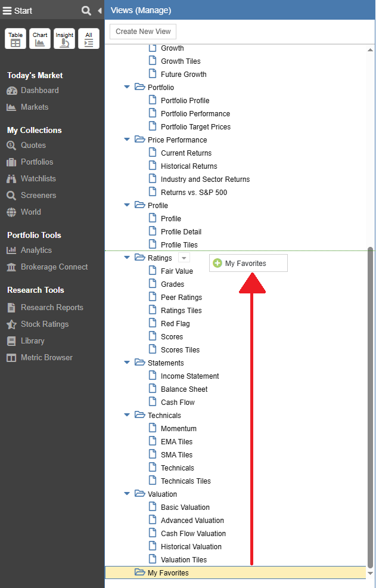Select the Table view icon
Screen dimensions: 376x588
pos(15,39)
